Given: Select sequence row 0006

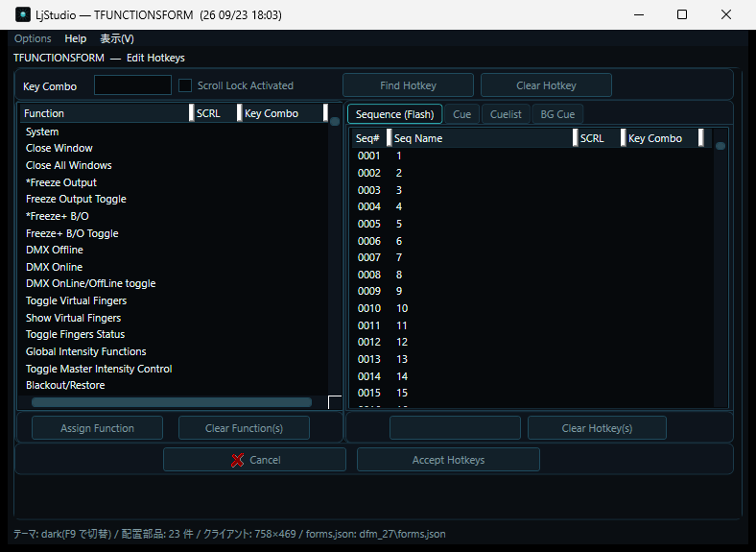Looking at the screenshot, I should [532, 241].
